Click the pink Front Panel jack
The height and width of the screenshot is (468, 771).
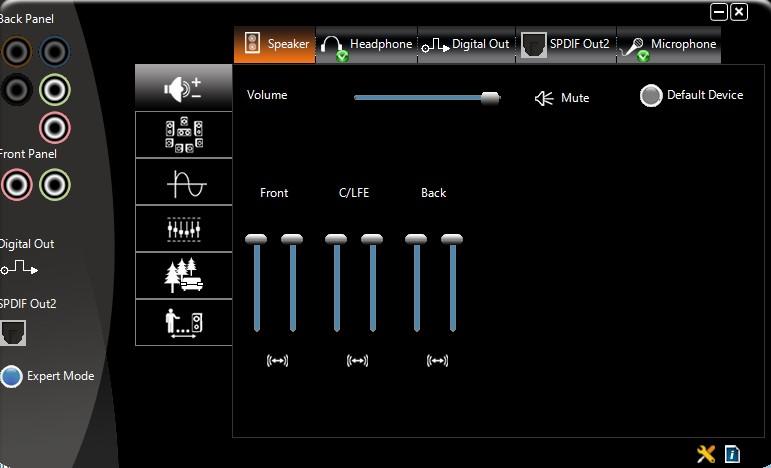(17, 185)
